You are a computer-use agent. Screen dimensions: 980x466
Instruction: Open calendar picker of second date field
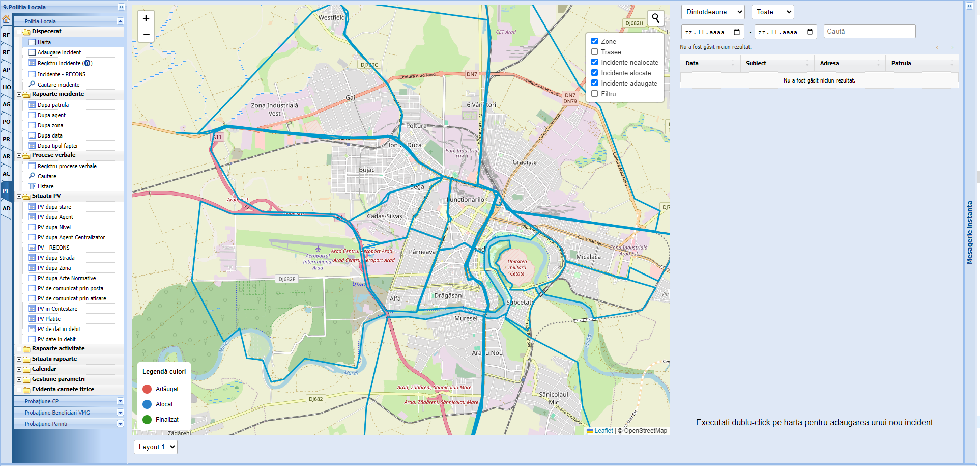(810, 32)
